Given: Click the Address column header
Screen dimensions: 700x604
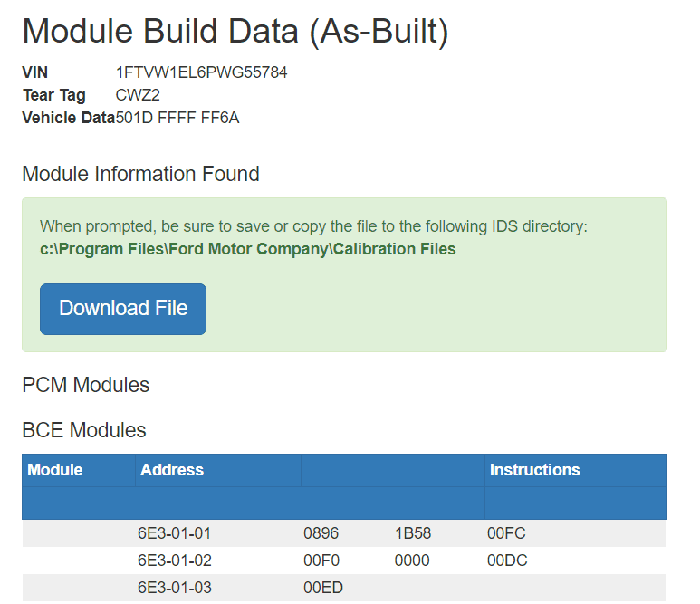Looking at the screenshot, I should 172,470.
